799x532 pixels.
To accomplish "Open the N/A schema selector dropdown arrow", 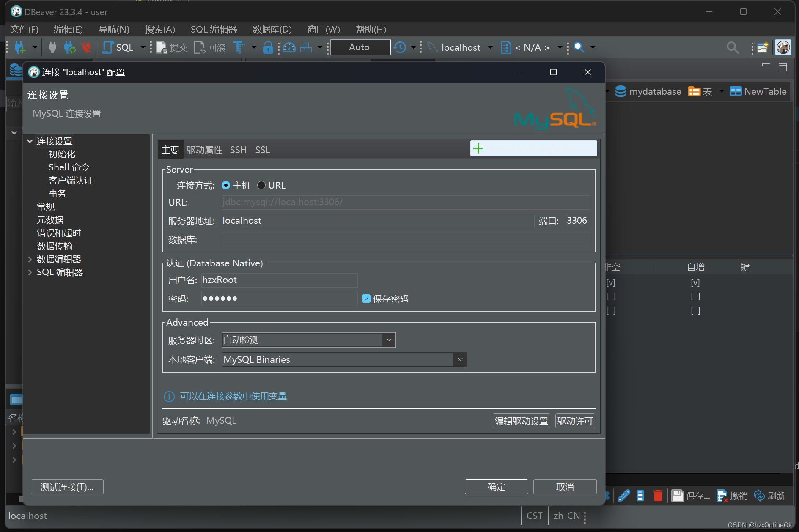I will (x=560, y=47).
